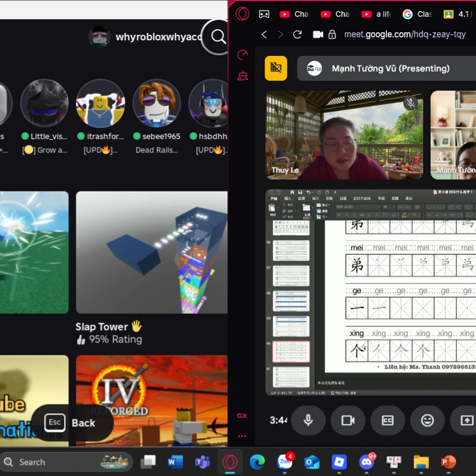Viewport: 476px width, 476px height.
Task: Open the IV Reforged game tile
Action: click(x=151, y=400)
